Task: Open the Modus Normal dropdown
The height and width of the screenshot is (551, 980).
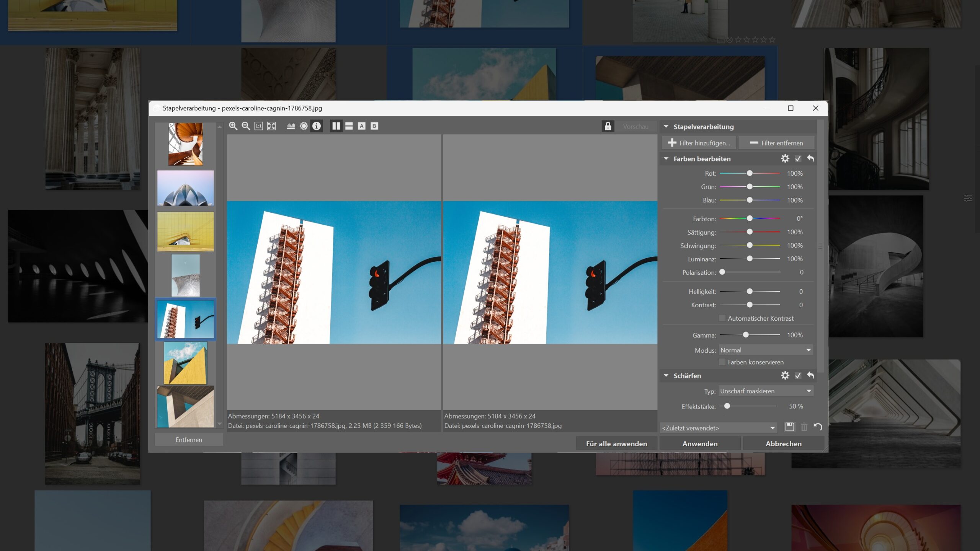Action: click(x=766, y=350)
